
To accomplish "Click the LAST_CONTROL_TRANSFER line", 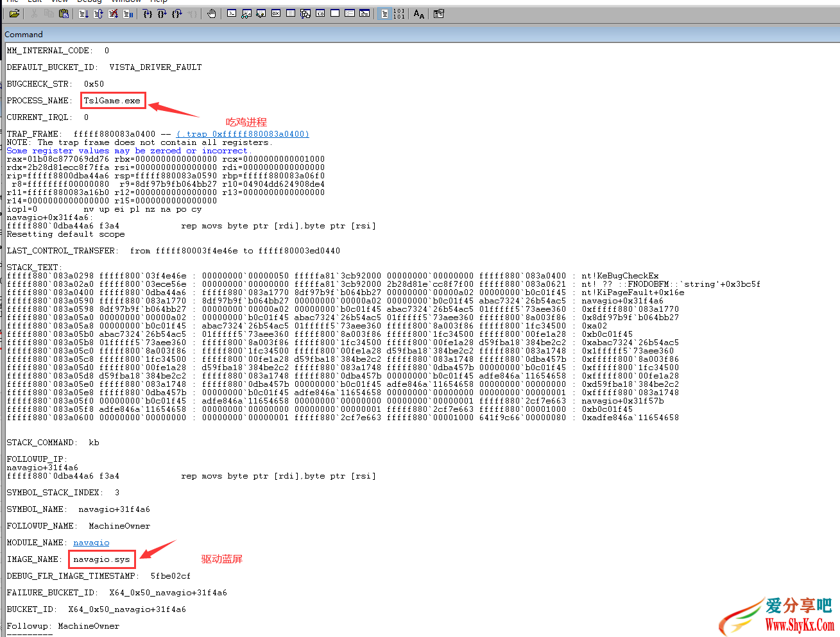I will (173, 251).
